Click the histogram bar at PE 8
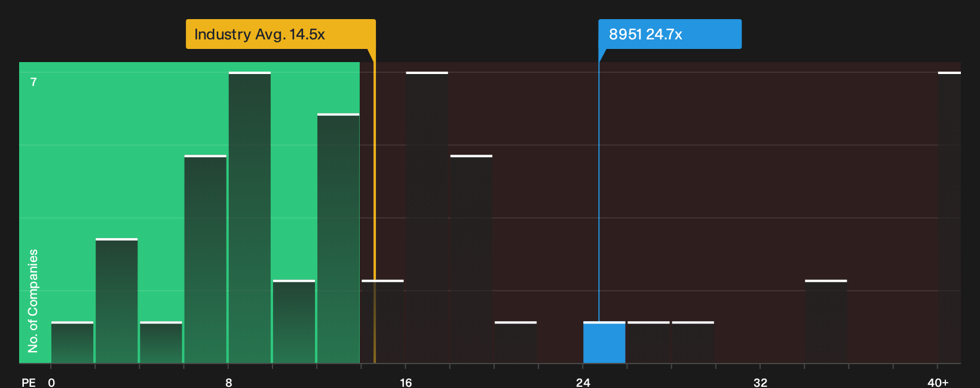The width and height of the screenshot is (980, 388). coord(250,218)
